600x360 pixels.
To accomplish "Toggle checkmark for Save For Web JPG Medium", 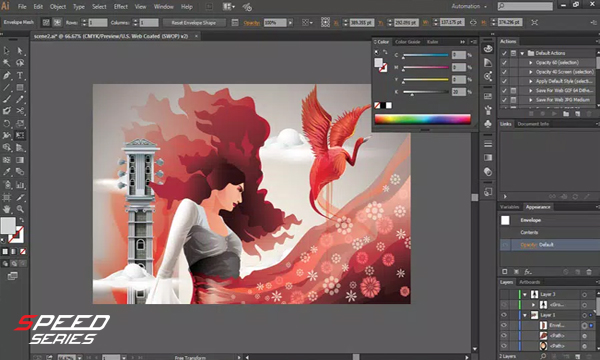I will click(x=504, y=100).
